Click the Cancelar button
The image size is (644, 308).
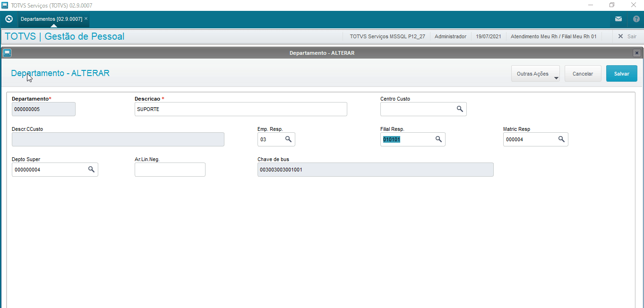coord(583,74)
